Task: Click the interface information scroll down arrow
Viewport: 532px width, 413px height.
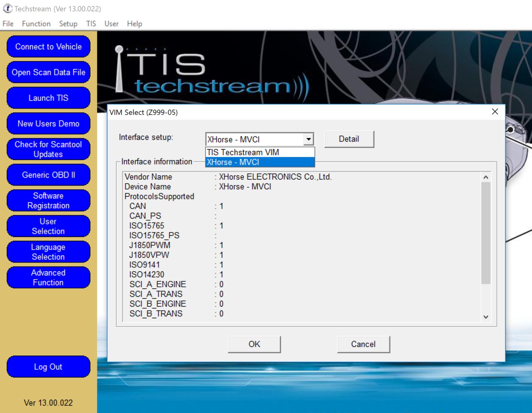Action: 486,317
